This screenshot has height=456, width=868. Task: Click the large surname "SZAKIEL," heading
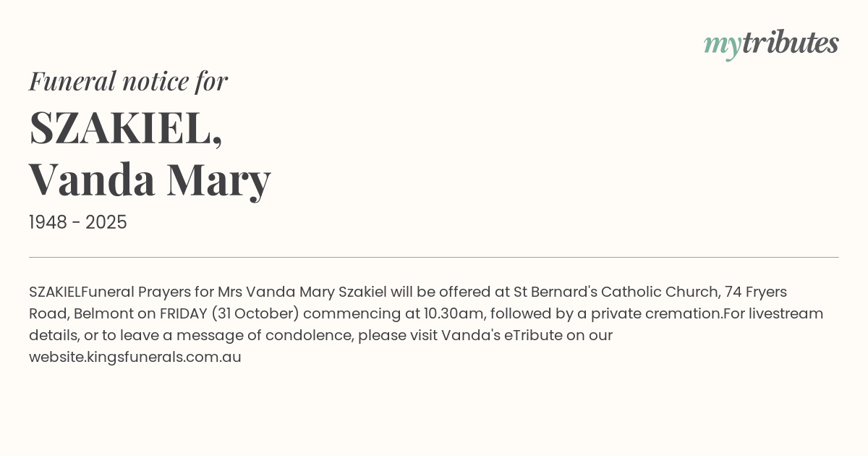pos(126,127)
